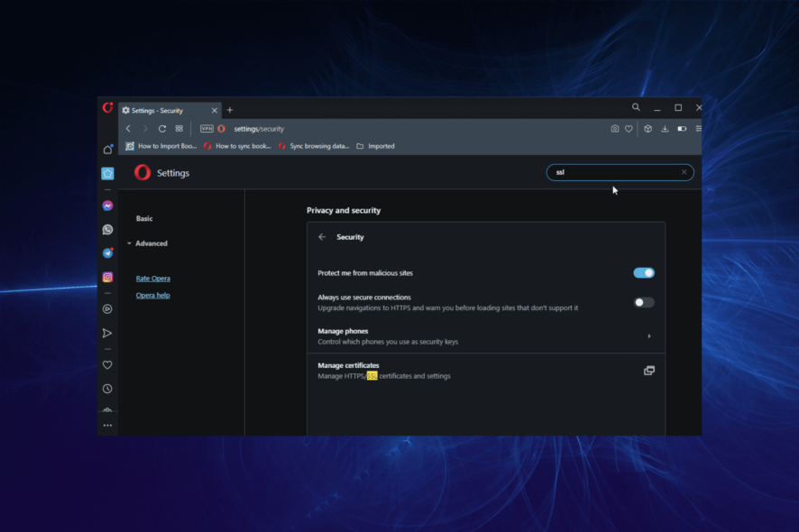Open the Speed Dial grid icon

pyautogui.click(x=179, y=129)
